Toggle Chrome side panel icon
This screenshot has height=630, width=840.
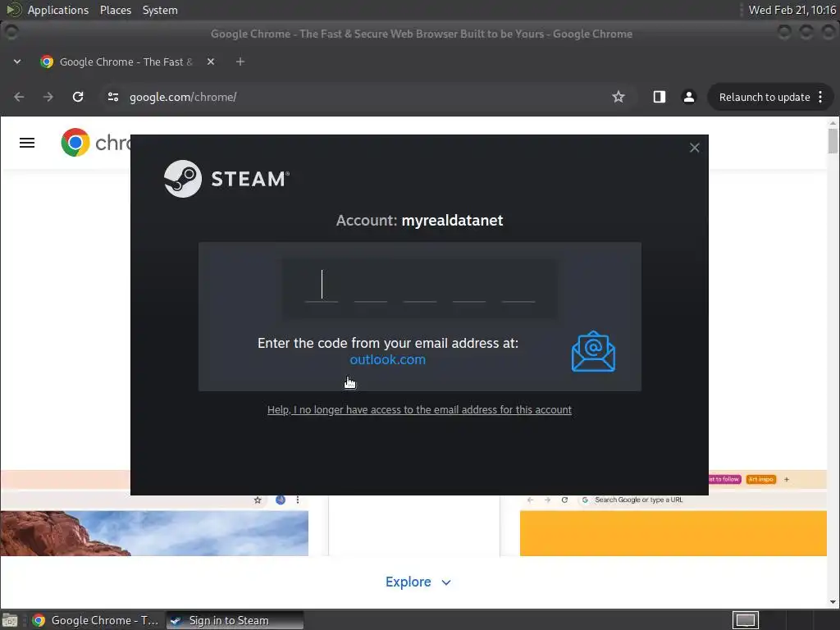pos(660,97)
